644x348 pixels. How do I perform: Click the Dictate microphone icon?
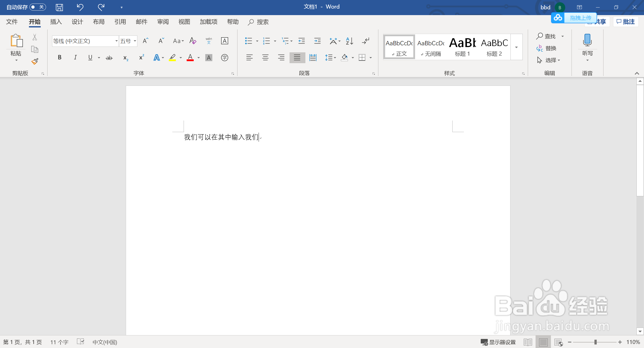pos(587,40)
